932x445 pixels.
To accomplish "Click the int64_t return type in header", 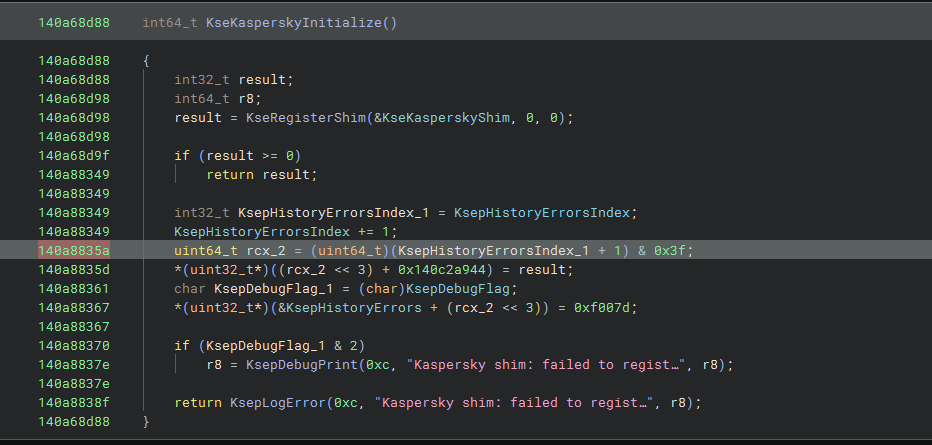I will click(x=170, y=23).
